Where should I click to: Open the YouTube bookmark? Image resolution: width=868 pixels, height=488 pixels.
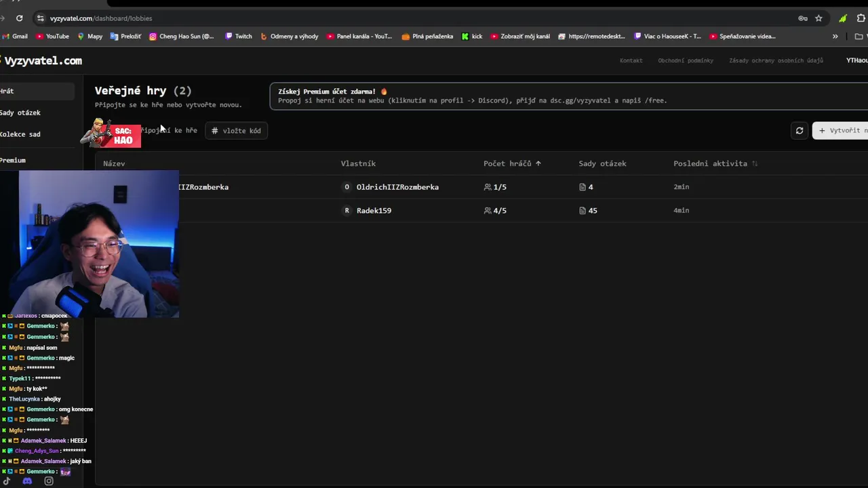click(53, 37)
